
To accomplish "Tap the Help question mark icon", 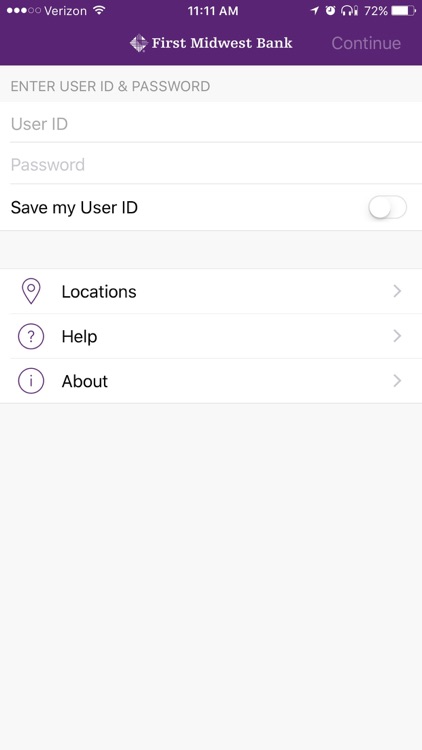I will tap(31, 336).
